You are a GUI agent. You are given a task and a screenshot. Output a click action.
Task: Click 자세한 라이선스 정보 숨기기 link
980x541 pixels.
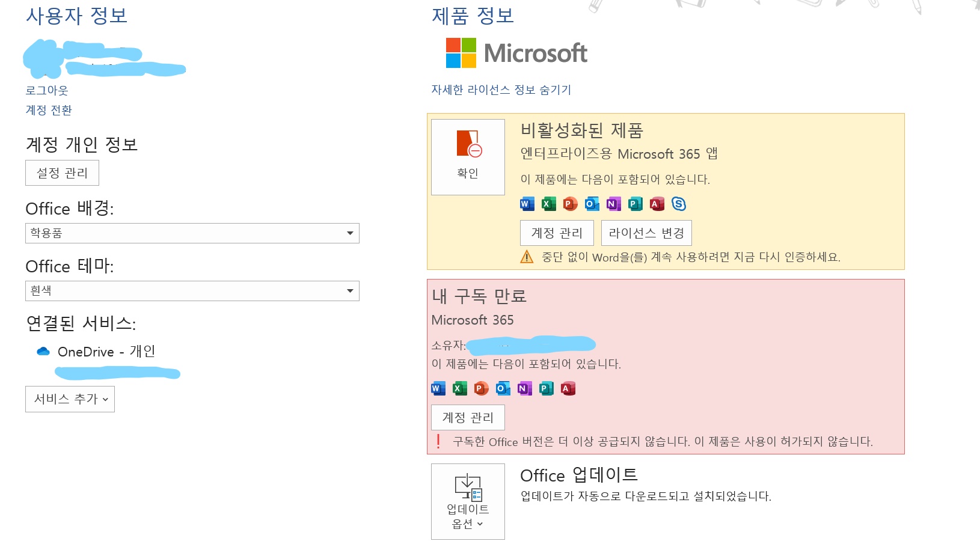[501, 90]
